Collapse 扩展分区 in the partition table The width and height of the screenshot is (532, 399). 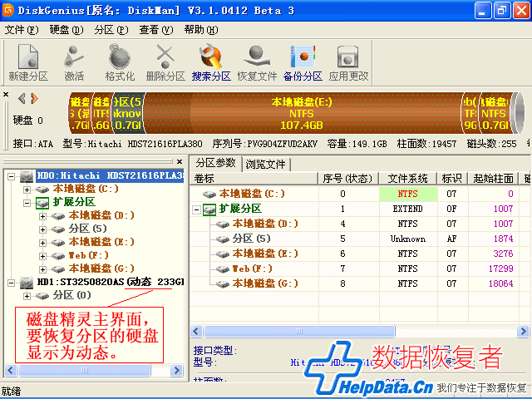point(196,209)
